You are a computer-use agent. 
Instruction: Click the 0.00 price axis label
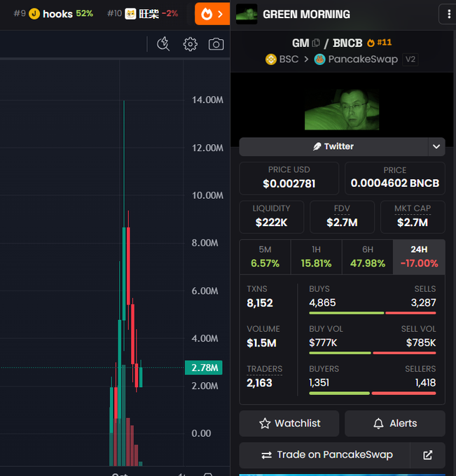coord(201,433)
